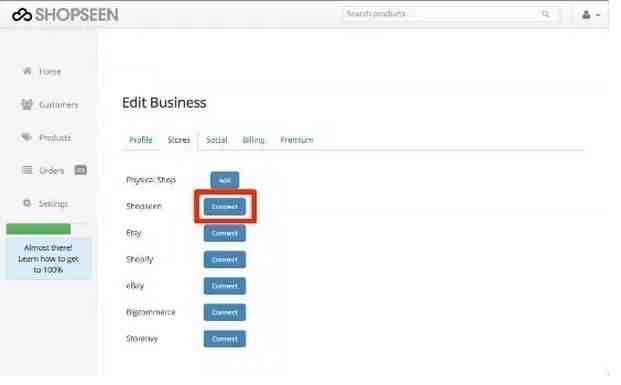The image size is (621, 385).
Task: Click 'Learn how to get to 100%' box
Action: pyautogui.click(x=48, y=259)
